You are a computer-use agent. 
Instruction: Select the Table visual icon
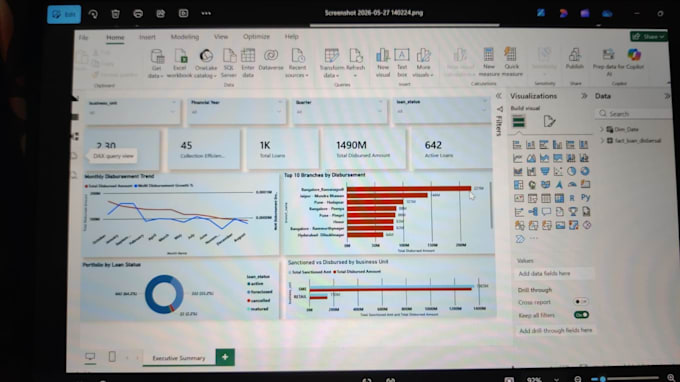(x=546, y=199)
